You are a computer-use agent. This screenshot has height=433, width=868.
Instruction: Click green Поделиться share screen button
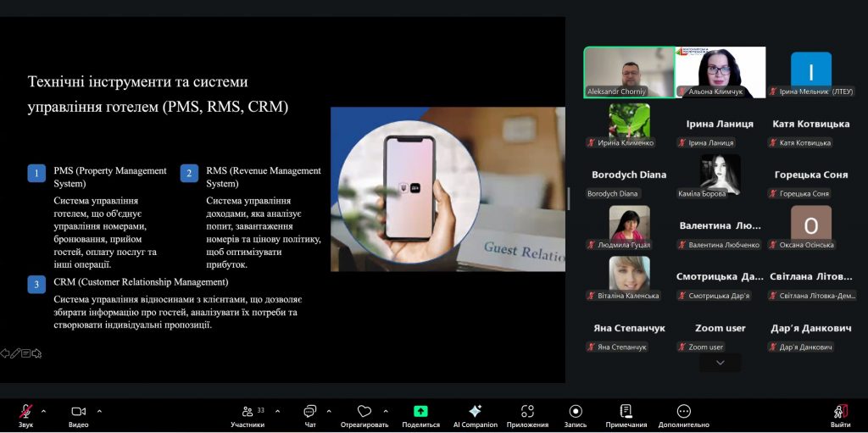coord(420,412)
